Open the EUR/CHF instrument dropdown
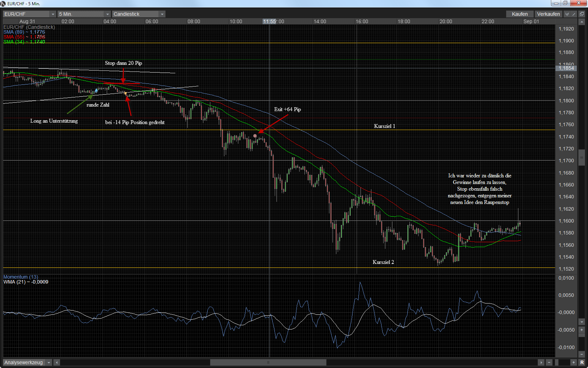The image size is (588, 368). click(29, 14)
